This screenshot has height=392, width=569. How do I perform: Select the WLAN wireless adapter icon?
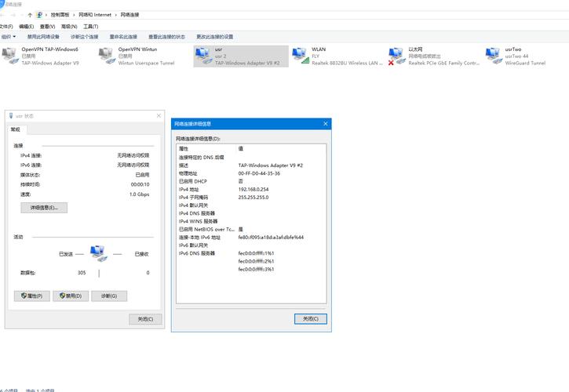tap(301, 56)
